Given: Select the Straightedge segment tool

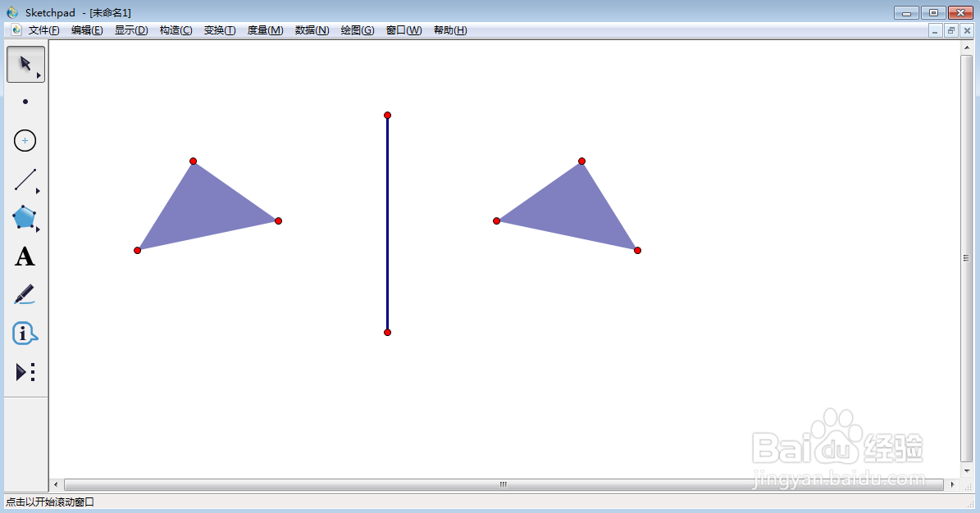Looking at the screenshot, I should tap(25, 179).
